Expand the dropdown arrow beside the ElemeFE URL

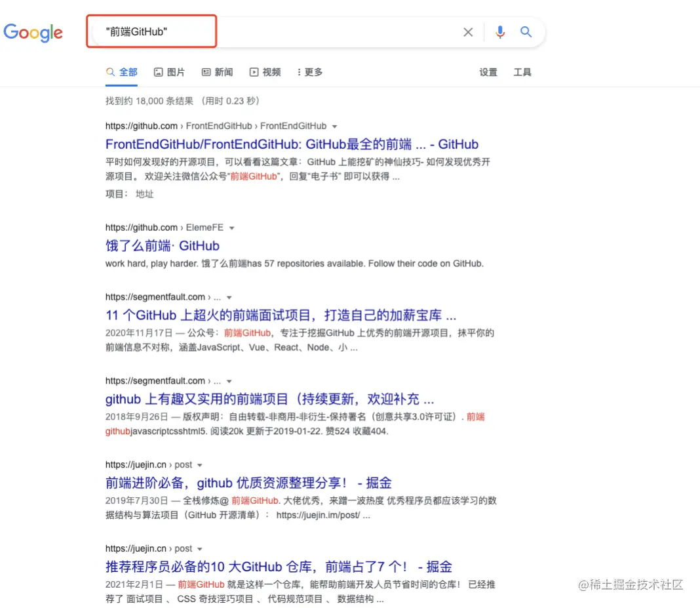pyautogui.click(x=232, y=228)
